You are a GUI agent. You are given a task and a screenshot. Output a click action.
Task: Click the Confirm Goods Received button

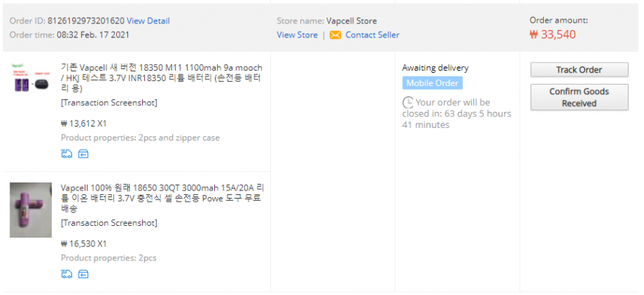tap(579, 97)
